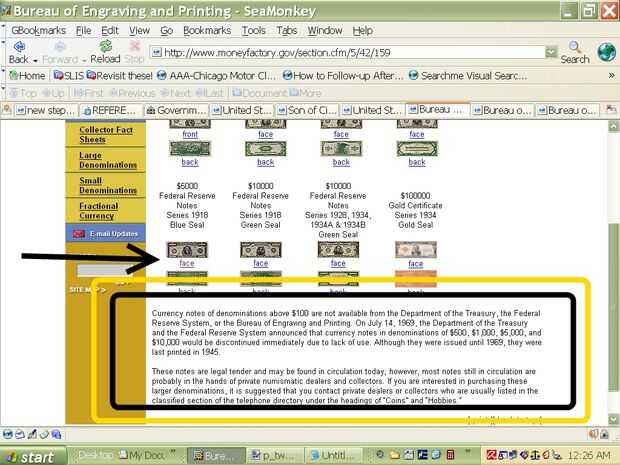Viewport: 620px width, 465px height.
Task: Click the yellow folder quick-launch icon
Action: click(x=395, y=455)
